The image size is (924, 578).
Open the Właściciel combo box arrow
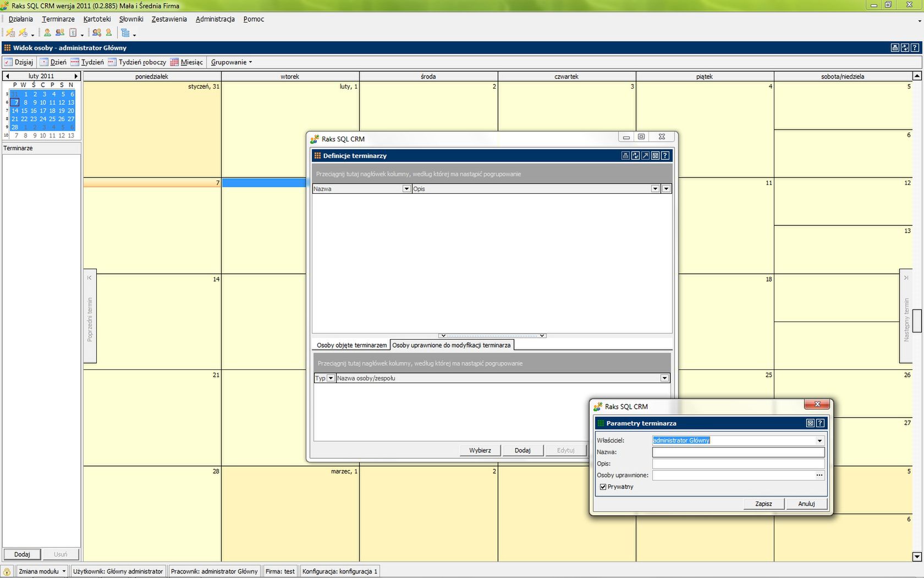click(820, 440)
